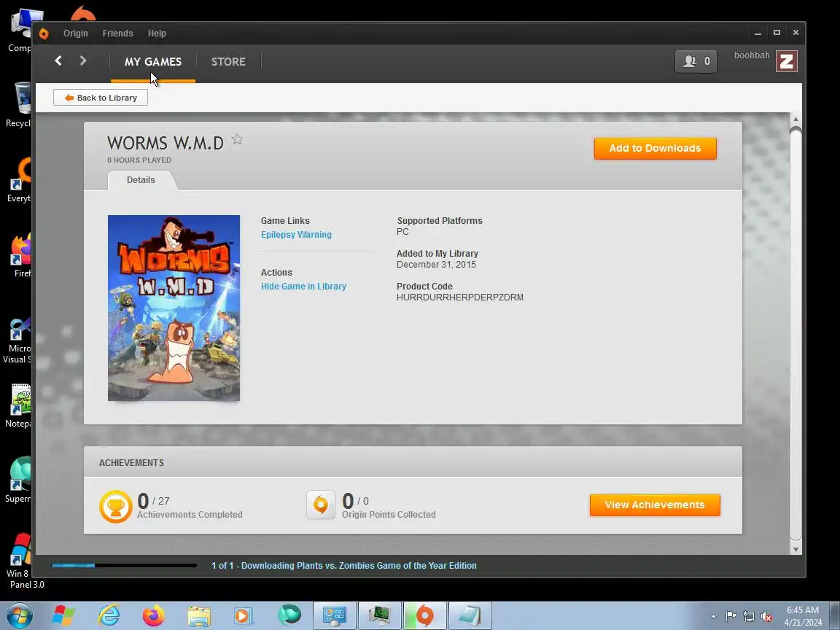Click the Achievements Completed label
Viewport: 840px width, 630px height.
(190, 515)
